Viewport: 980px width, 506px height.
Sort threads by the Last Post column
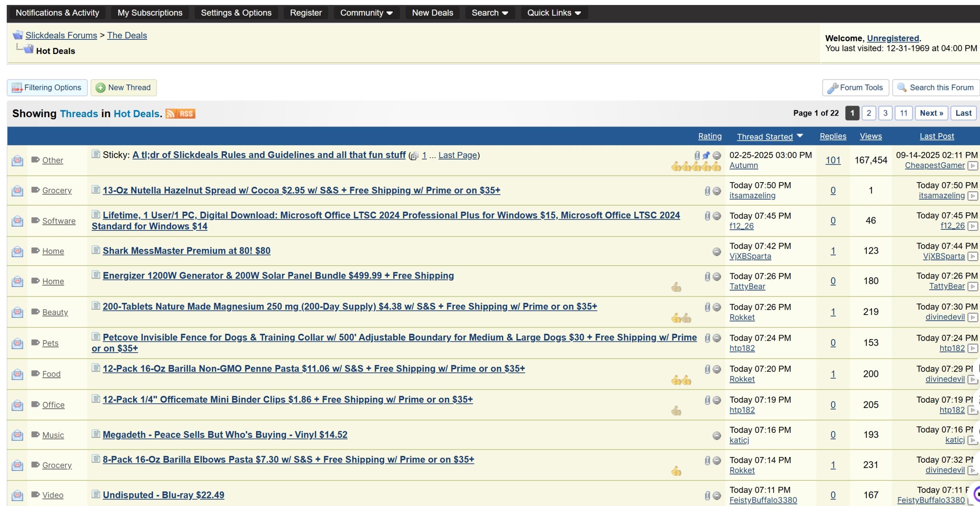pyautogui.click(x=937, y=136)
